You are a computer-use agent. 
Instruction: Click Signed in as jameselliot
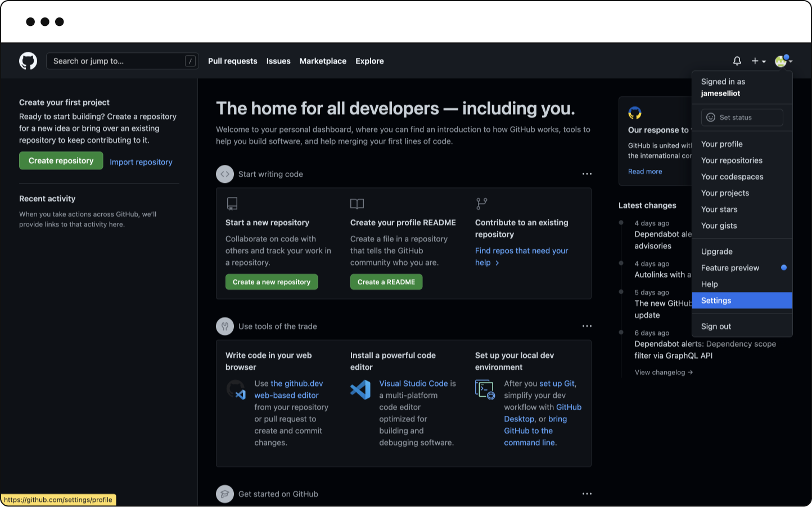coord(723,87)
